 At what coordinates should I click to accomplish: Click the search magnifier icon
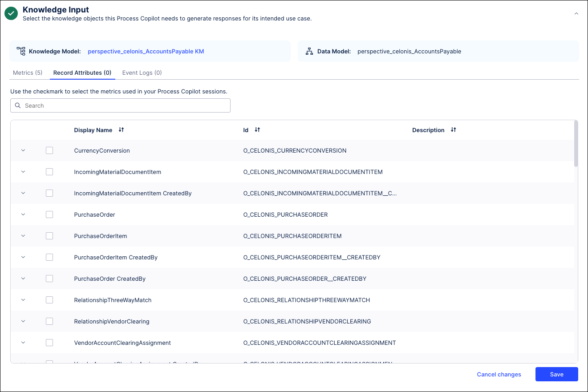18,105
